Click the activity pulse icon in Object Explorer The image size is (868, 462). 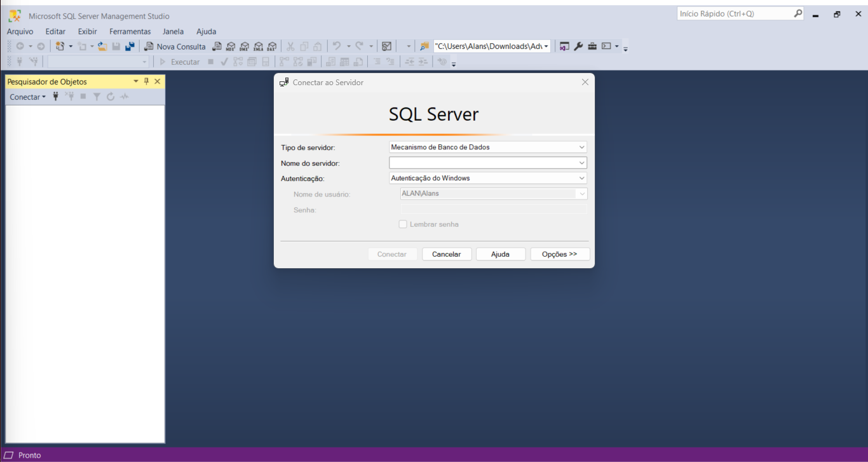[x=125, y=97]
